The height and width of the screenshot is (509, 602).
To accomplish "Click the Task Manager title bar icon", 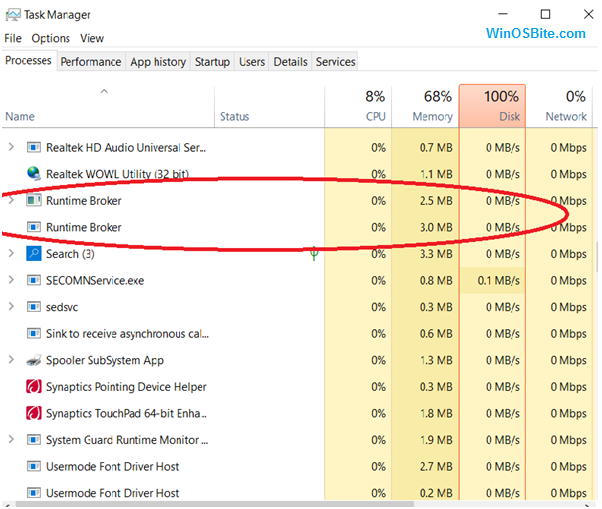I will [x=13, y=15].
